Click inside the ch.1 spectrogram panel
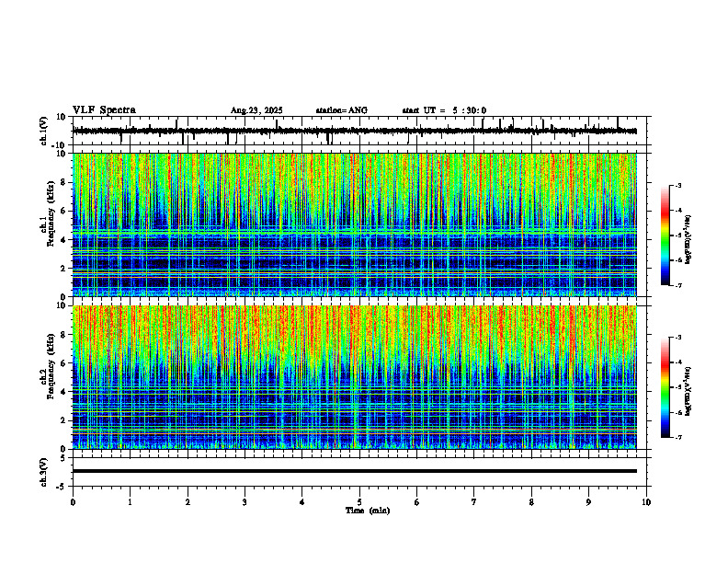 click(x=355, y=224)
